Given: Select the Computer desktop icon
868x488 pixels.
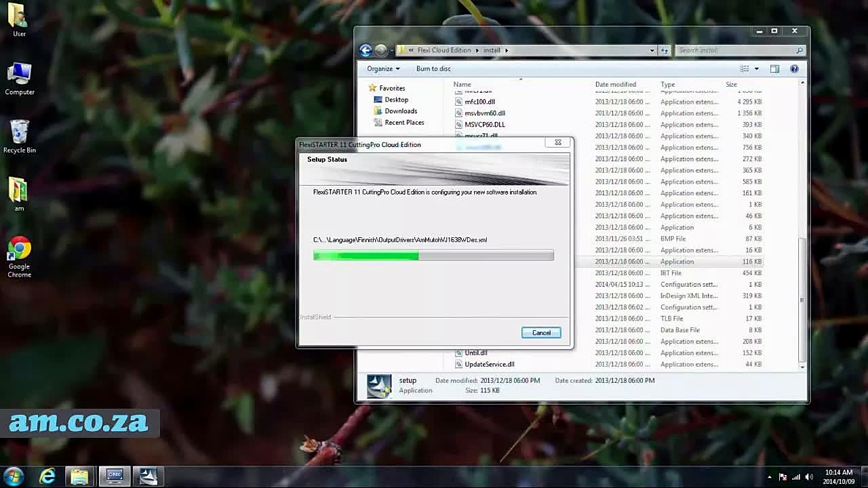Looking at the screenshot, I should 19,79.
